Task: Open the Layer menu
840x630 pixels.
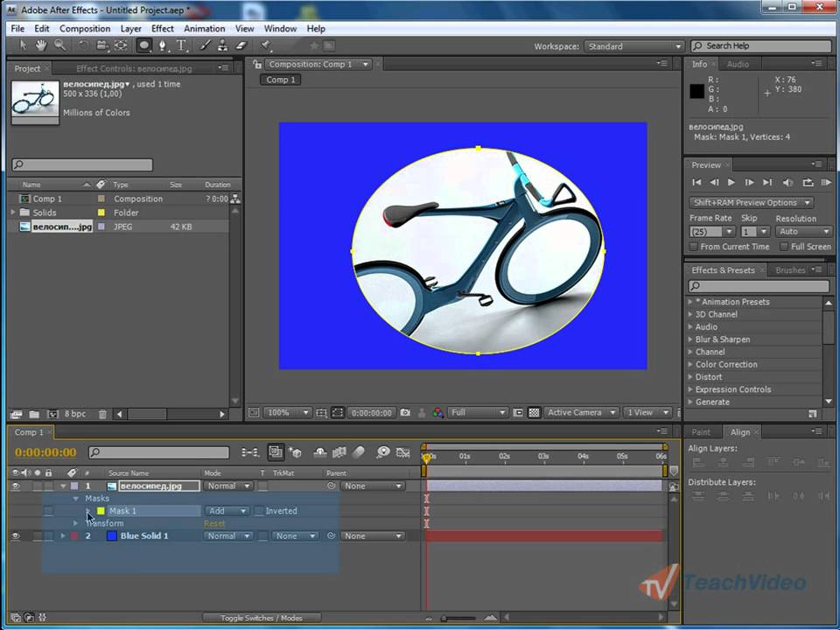Action: point(130,29)
